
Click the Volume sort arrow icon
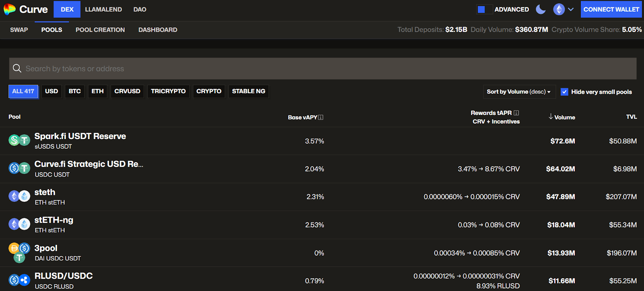551,117
